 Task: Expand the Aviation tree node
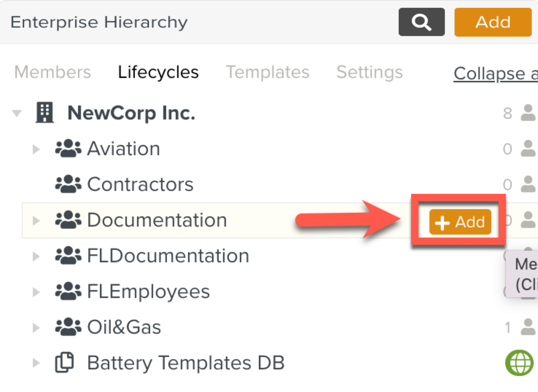point(36,149)
